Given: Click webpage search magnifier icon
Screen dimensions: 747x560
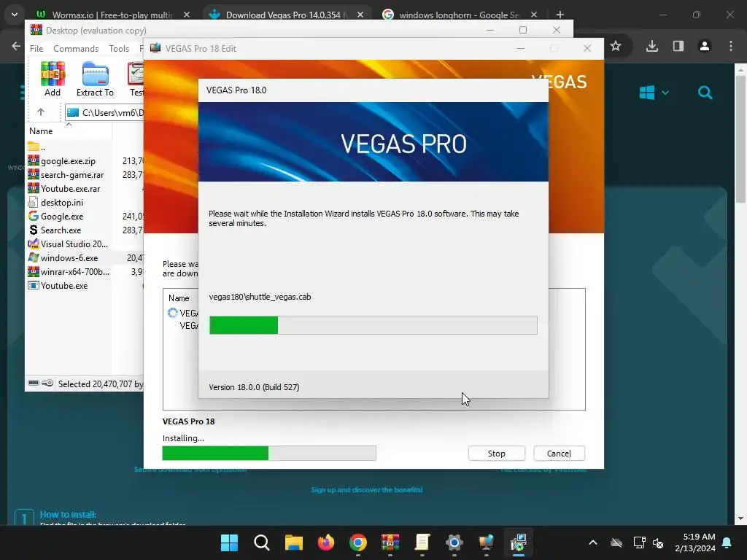Looking at the screenshot, I should point(705,93).
